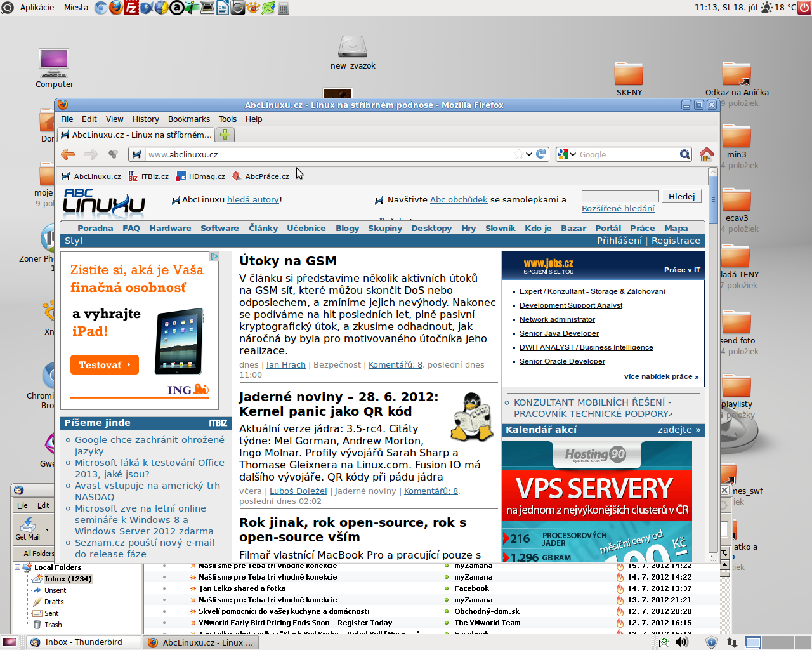Launch Firefox from the top panel
This screenshot has width=812, height=650.
(x=116, y=8)
